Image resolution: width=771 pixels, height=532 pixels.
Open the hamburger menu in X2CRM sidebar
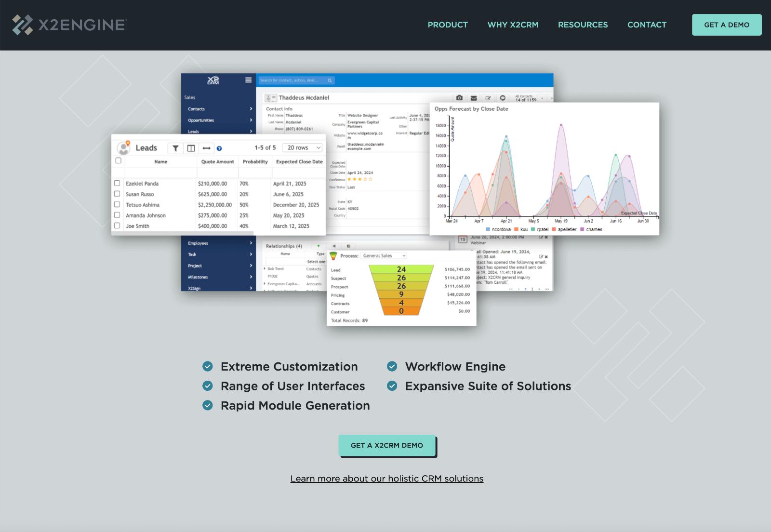pos(248,80)
